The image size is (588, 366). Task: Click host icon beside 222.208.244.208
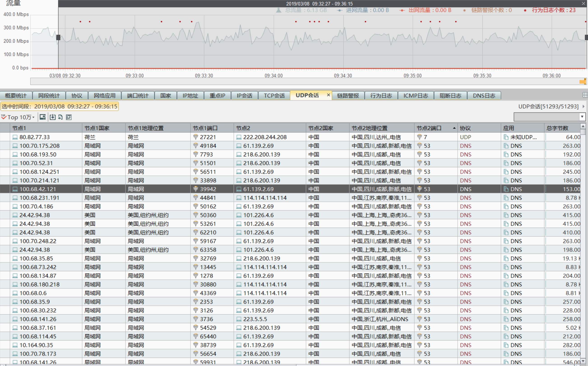(x=239, y=137)
